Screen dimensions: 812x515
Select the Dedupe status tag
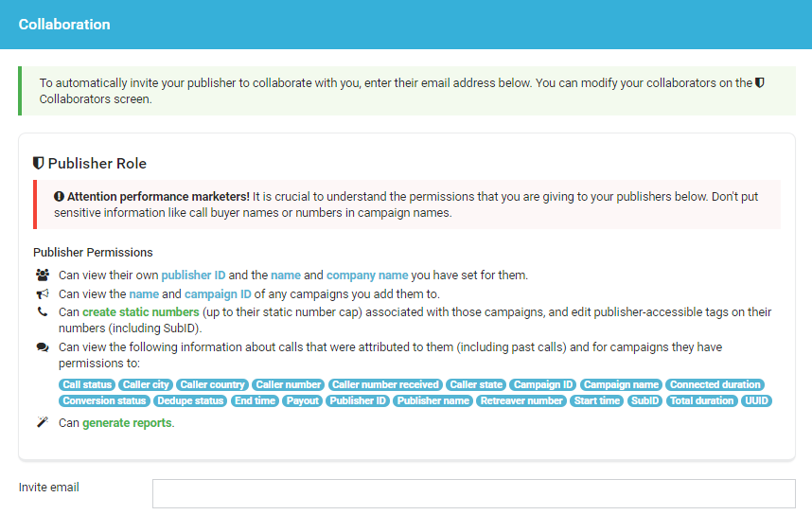[x=190, y=400]
